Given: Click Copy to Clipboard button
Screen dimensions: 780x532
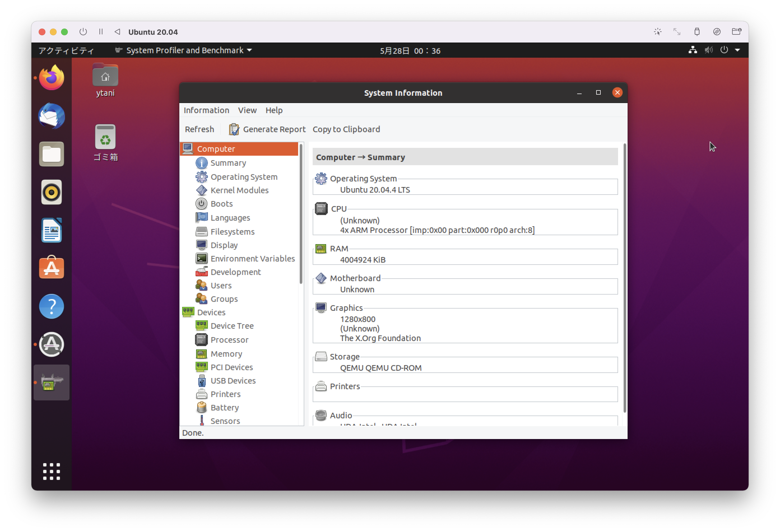Looking at the screenshot, I should [x=346, y=129].
